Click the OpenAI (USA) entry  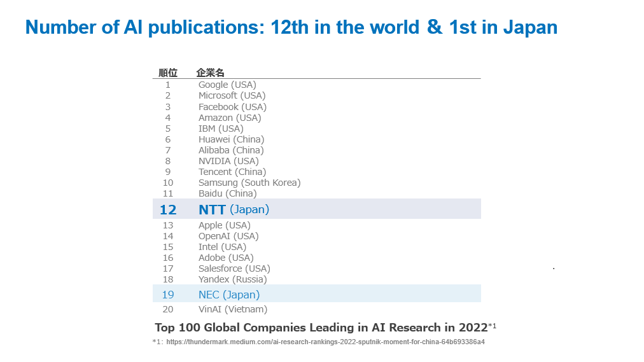[228, 237]
